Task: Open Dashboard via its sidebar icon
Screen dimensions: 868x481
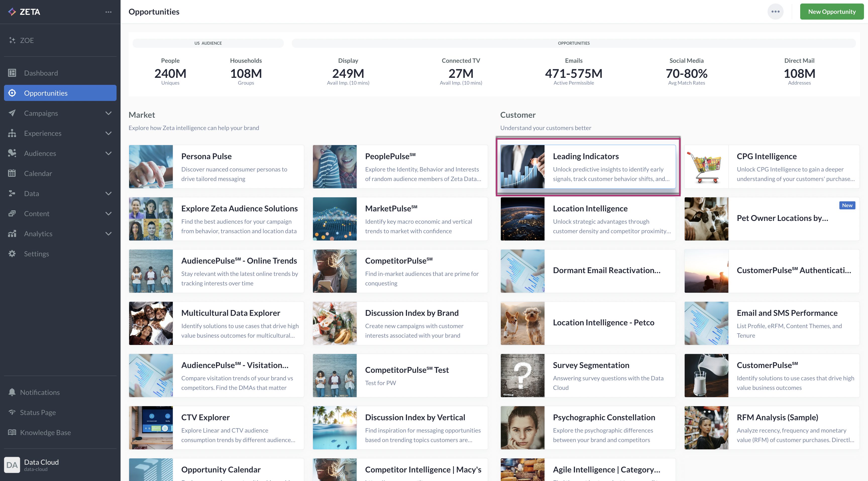Action: [x=12, y=73]
